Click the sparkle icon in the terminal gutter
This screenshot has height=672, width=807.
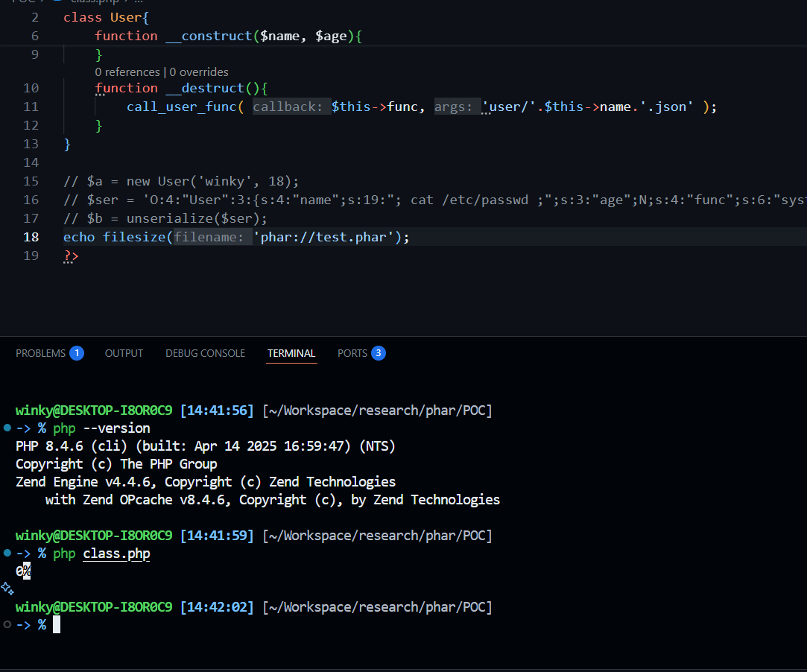click(7, 589)
